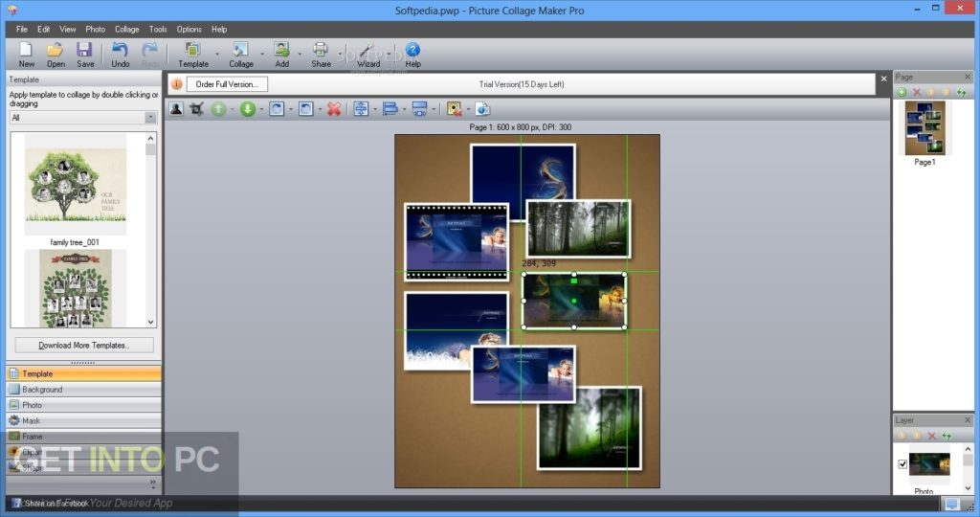Toggle the Photo layer visibility checkbox
This screenshot has height=517, width=980.
[902, 463]
